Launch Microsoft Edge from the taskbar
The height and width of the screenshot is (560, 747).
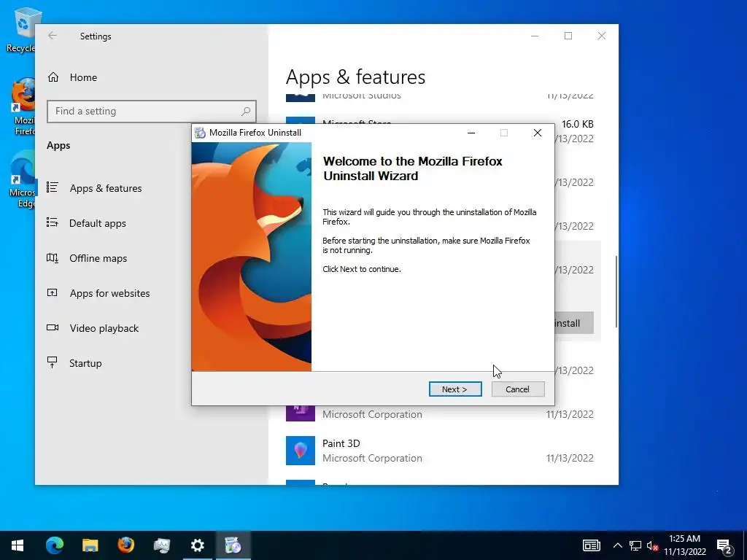[54, 545]
